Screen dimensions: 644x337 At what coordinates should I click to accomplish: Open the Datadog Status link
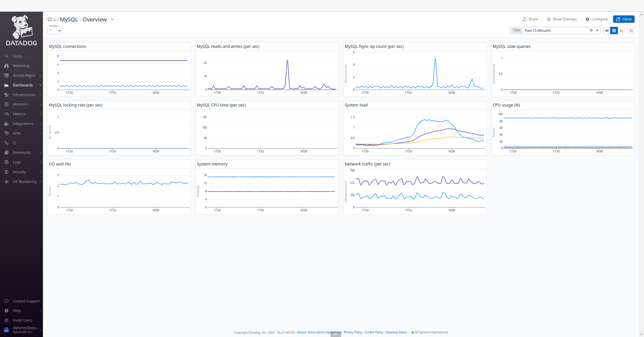coord(396,332)
